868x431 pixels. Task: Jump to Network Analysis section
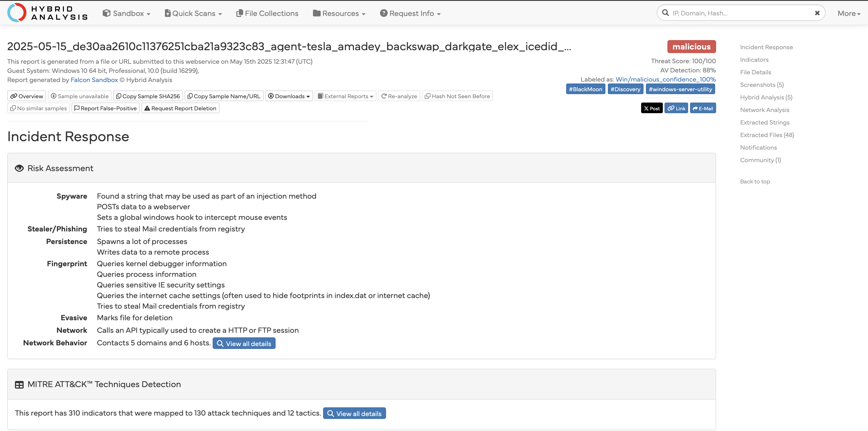click(765, 110)
